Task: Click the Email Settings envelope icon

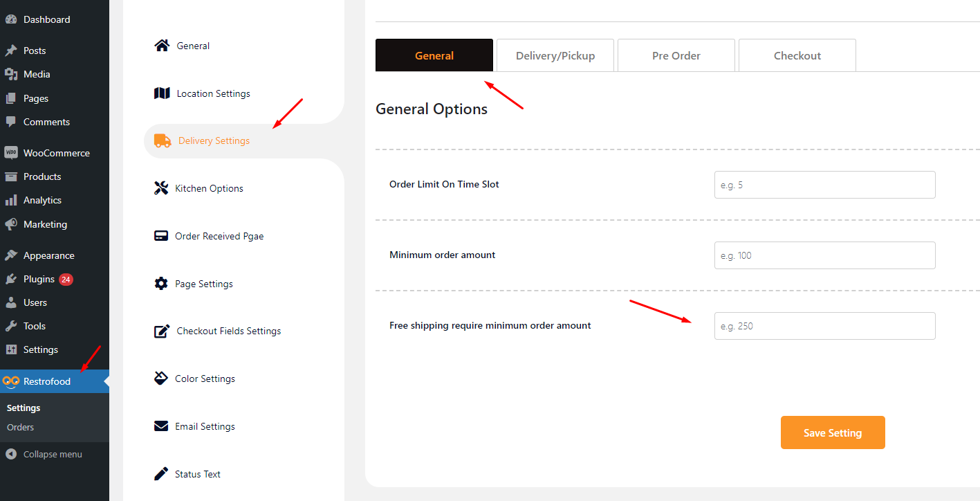Action: click(x=161, y=426)
